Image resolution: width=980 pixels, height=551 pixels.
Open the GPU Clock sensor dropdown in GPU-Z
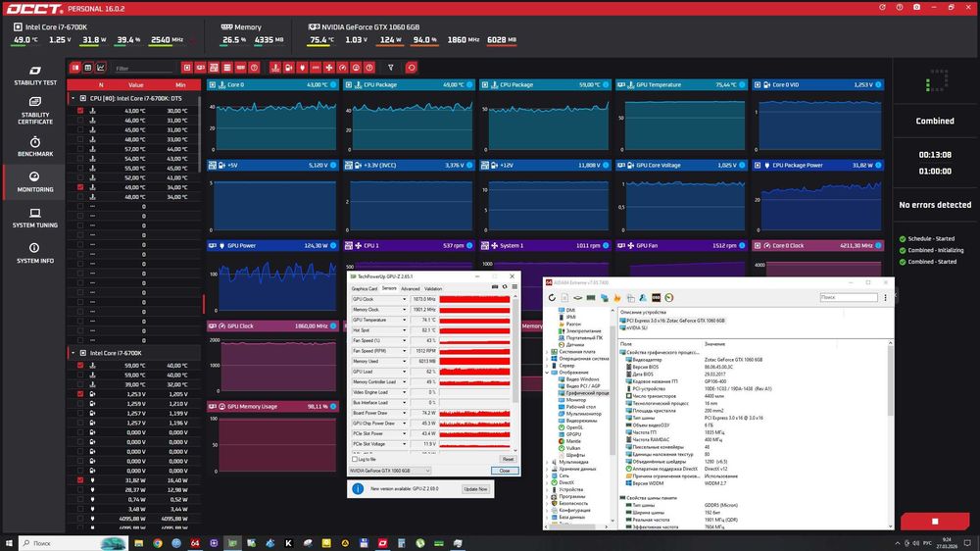[x=404, y=300]
